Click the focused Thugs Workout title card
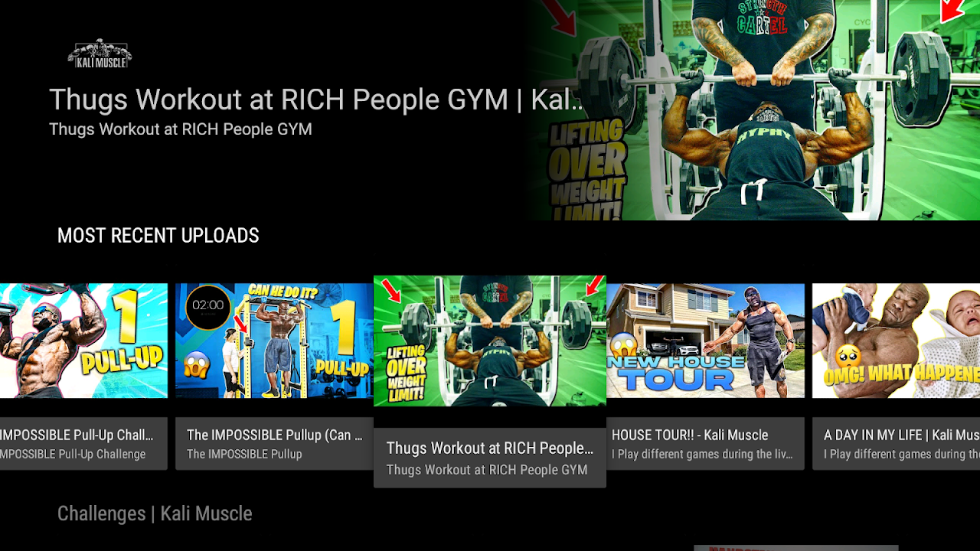The height and width of the screenshot is (551, 980). [x=490, y=457]
